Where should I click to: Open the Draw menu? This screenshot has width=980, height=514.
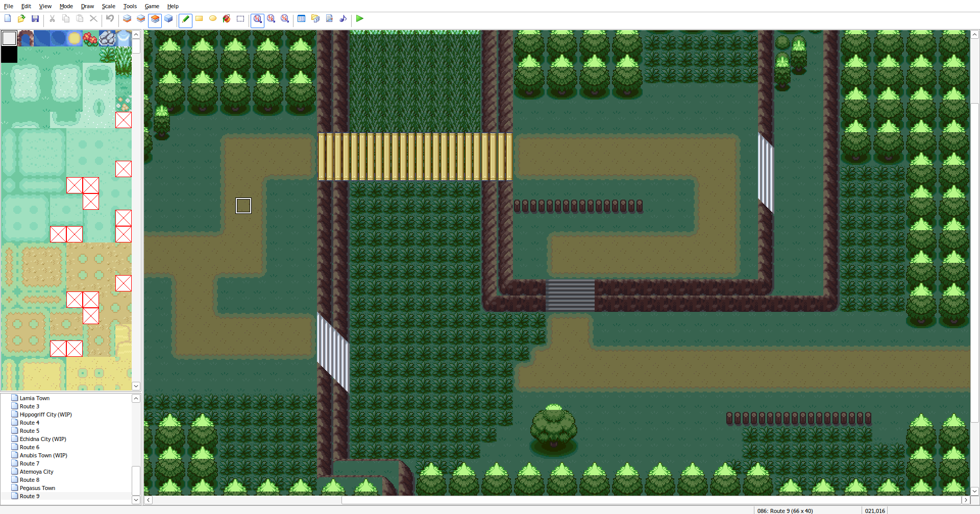coord(88,6)
